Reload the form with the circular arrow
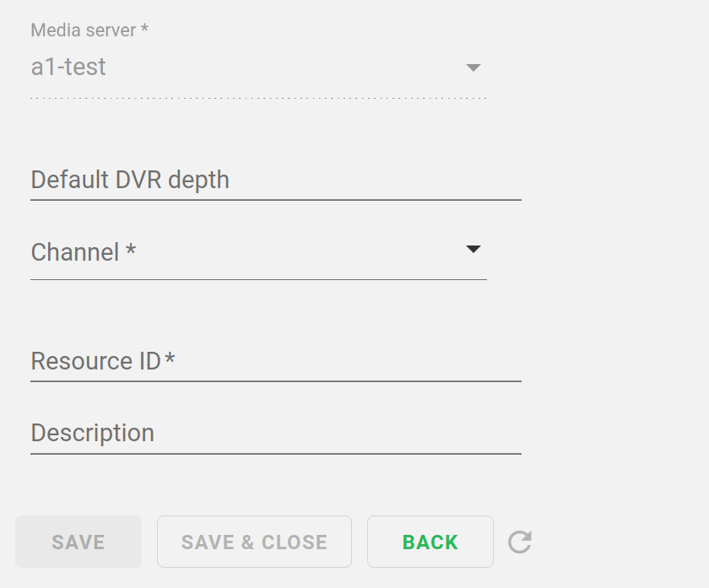 [x=520, y=542]
